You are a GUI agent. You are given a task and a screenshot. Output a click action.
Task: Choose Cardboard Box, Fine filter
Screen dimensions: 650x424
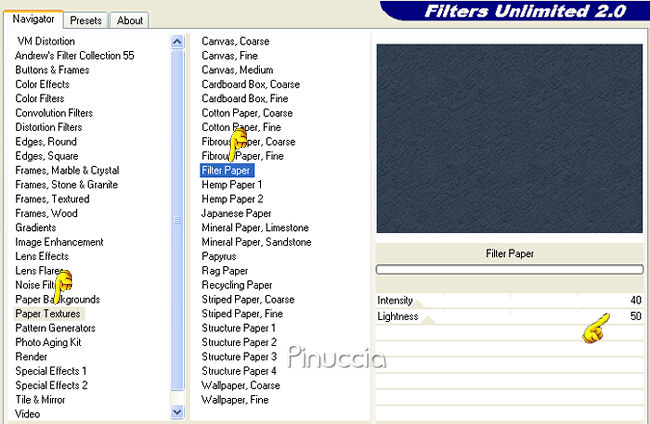(x=245, y=99)
